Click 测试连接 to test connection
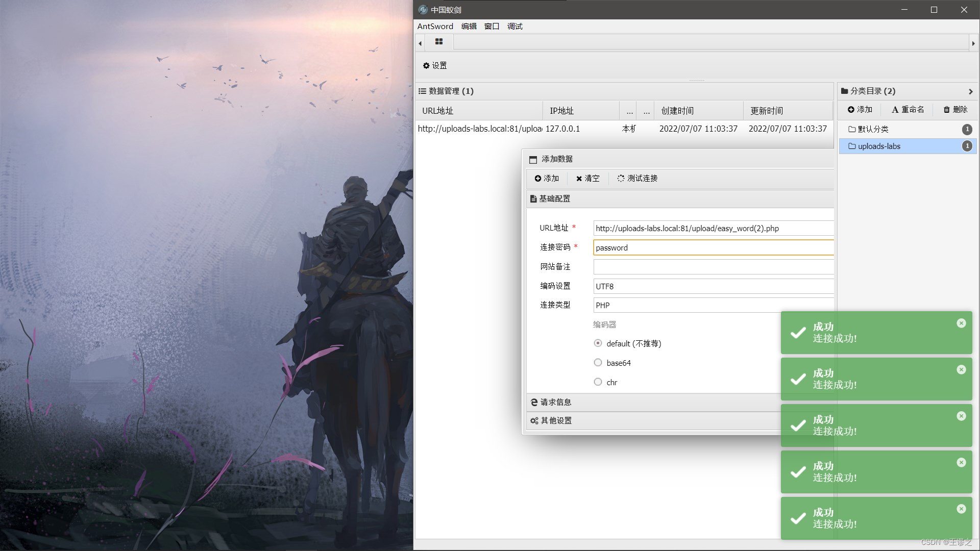Screen dimensions: 980x551 pos(638,178)
